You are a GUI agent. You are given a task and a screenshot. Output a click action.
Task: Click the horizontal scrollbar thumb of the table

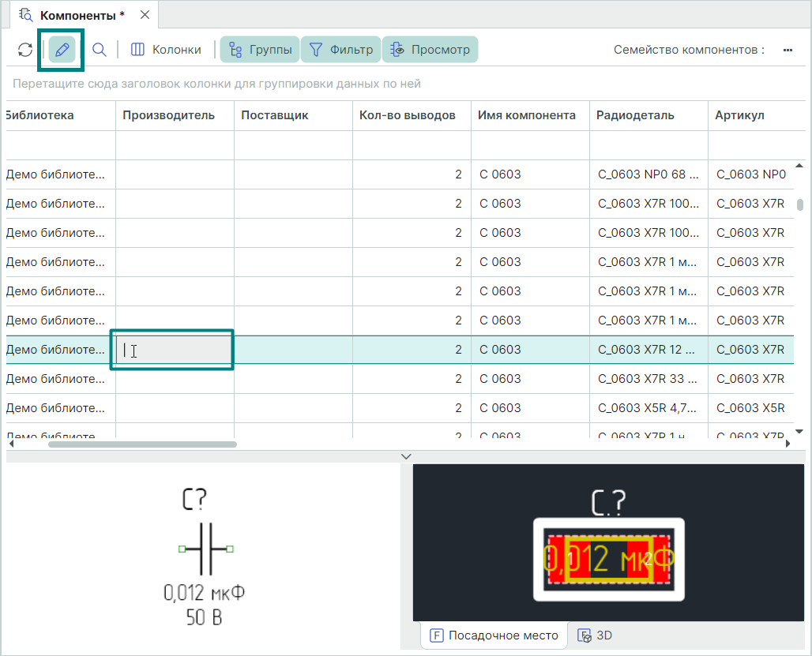(142, 444)
